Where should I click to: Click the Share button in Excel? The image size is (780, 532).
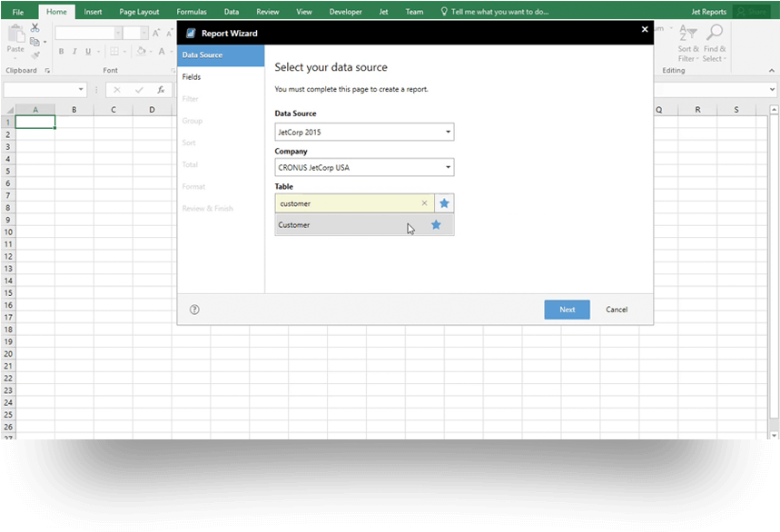point(752,12)
